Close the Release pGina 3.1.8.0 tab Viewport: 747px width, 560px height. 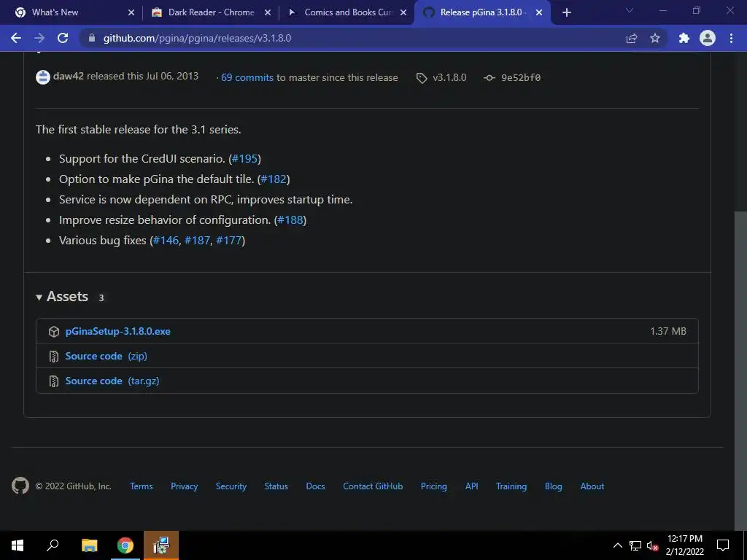(539, 12)
